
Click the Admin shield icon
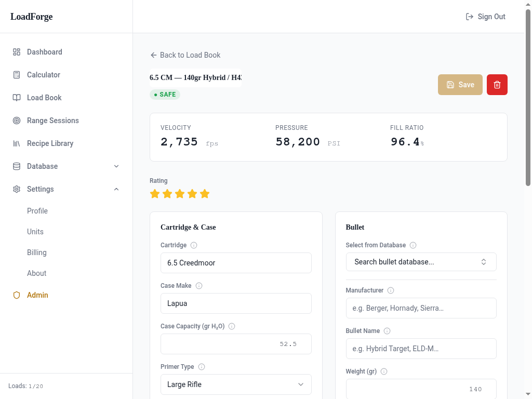pyautogui.click(x=17, y=295)
